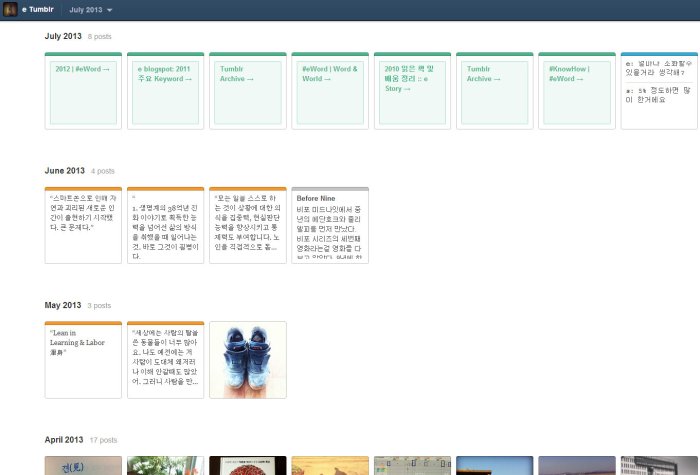Open the blue sneakers photo post
Viewport: 700px width, 475px height.
point(248,360)
